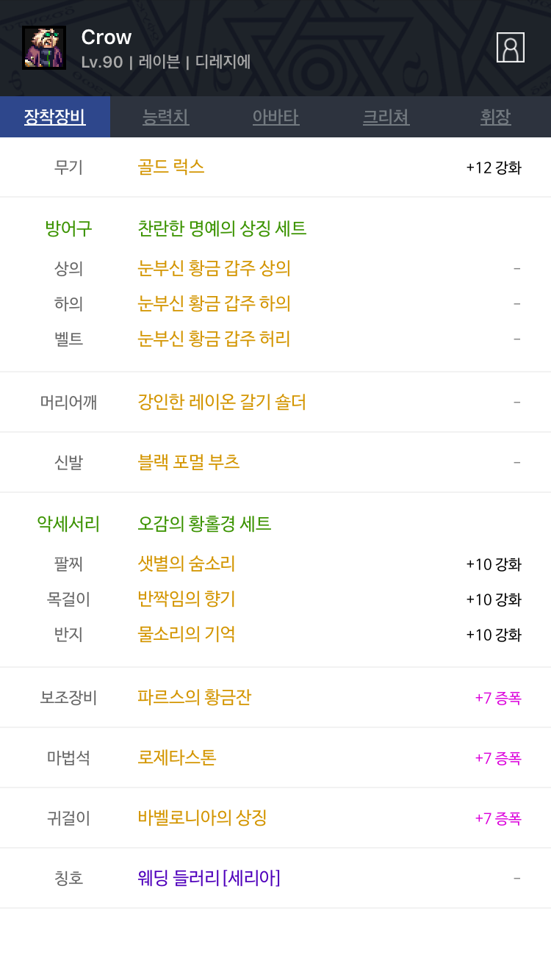
Task: Open the 눈부신 황금 갑주 상의 item
Action: 215,268
